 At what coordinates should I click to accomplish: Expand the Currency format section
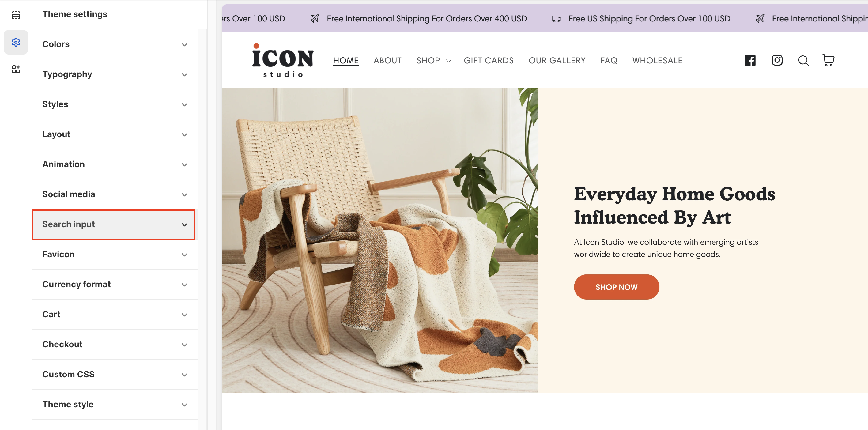point(115,285)
